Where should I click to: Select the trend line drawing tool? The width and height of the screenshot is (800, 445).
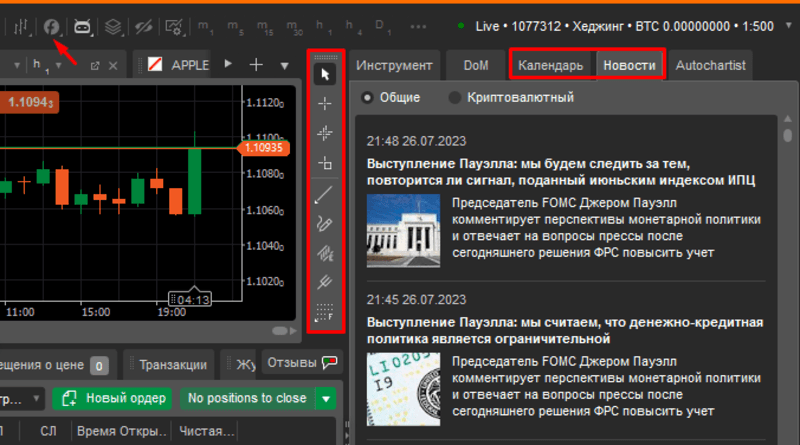tap(324, 194)
